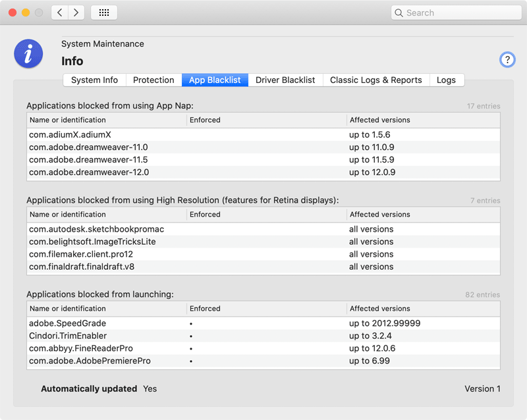Click the Enforced dot for adobe.SpeedGrade
The width and height of the screenshot is (527, 420).
coord(191,324)
